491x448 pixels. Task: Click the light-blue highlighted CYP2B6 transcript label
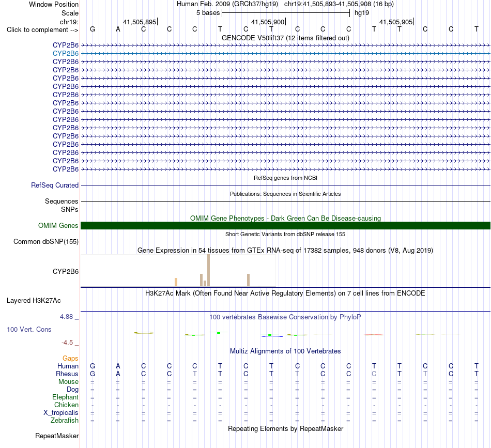(66, 54)
